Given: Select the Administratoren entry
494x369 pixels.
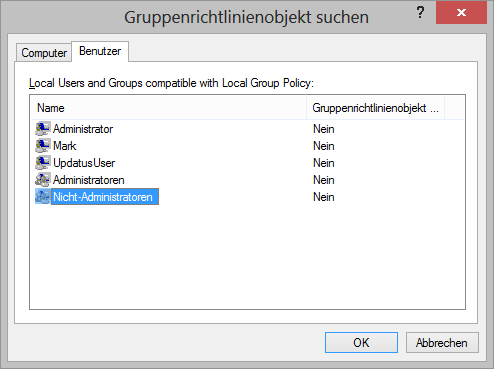Looking at the screenshot, I should pos(89,180).
